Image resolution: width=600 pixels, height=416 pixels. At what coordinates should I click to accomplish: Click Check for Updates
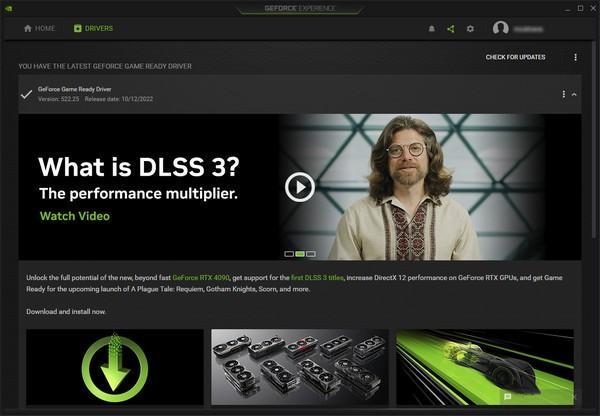click(x=515, y=57)
